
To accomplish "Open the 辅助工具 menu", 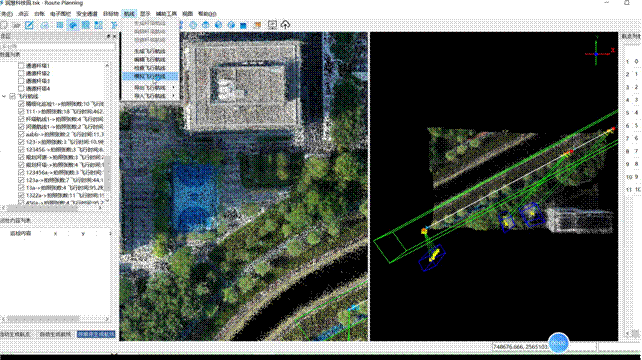I will [166, 14].
